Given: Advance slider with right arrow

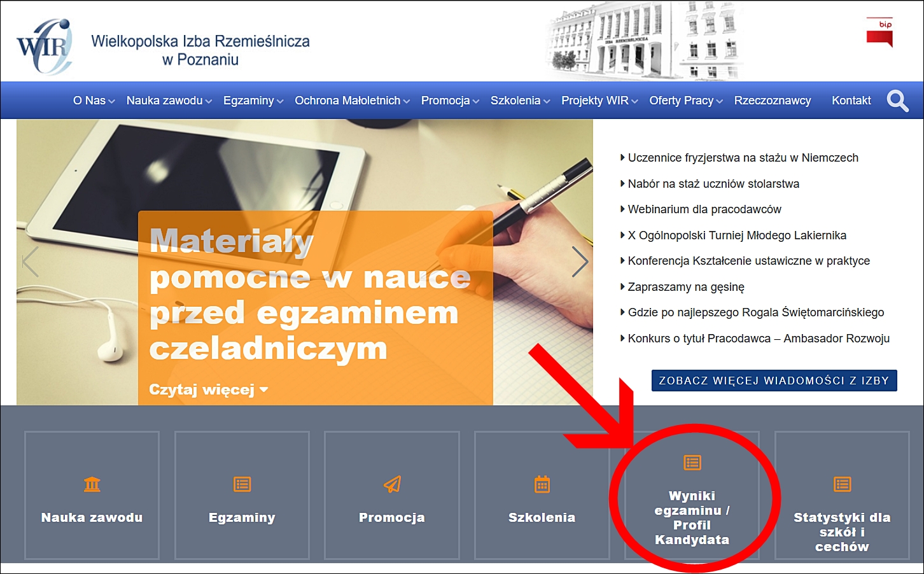Looking at the screenshot, I should pos(580,262).
